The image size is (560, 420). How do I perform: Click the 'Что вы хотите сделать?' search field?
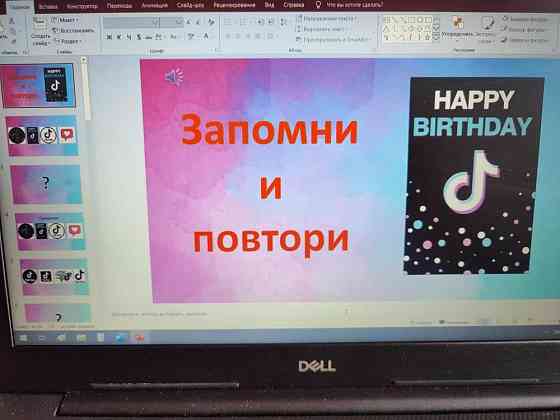354,5
